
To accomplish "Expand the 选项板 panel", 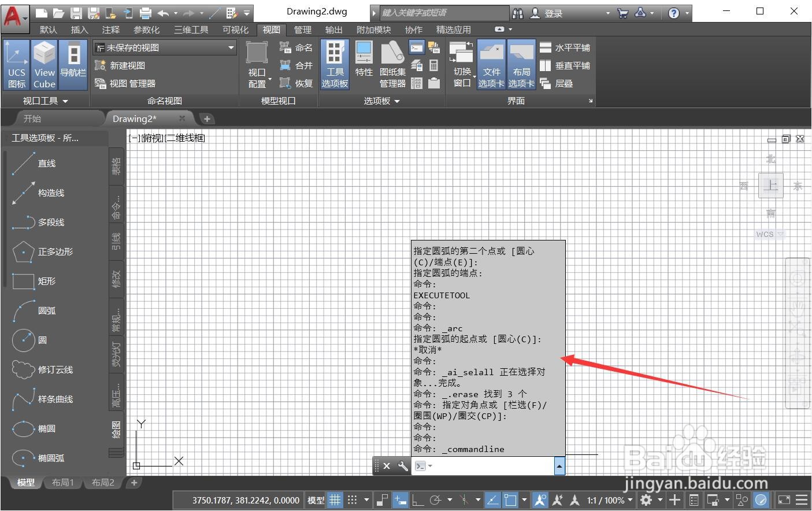I will pyautogui.click(x=381, y=101).
